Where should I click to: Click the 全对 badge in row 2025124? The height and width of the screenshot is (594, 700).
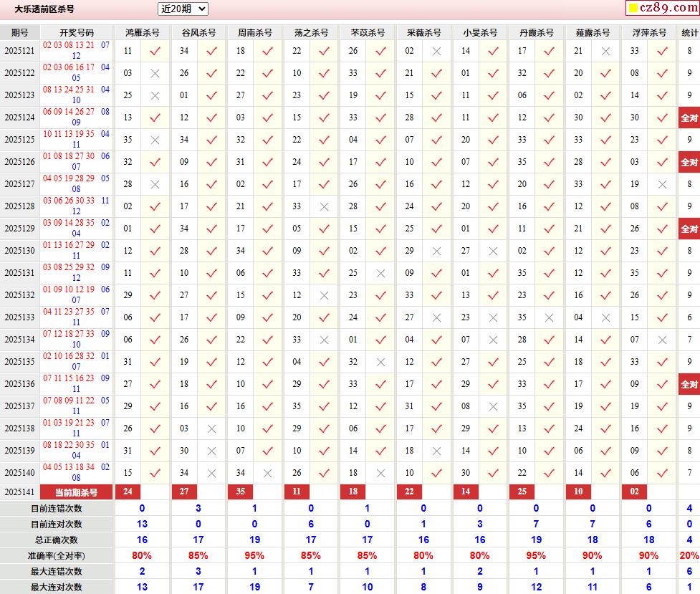coord(689,118)
